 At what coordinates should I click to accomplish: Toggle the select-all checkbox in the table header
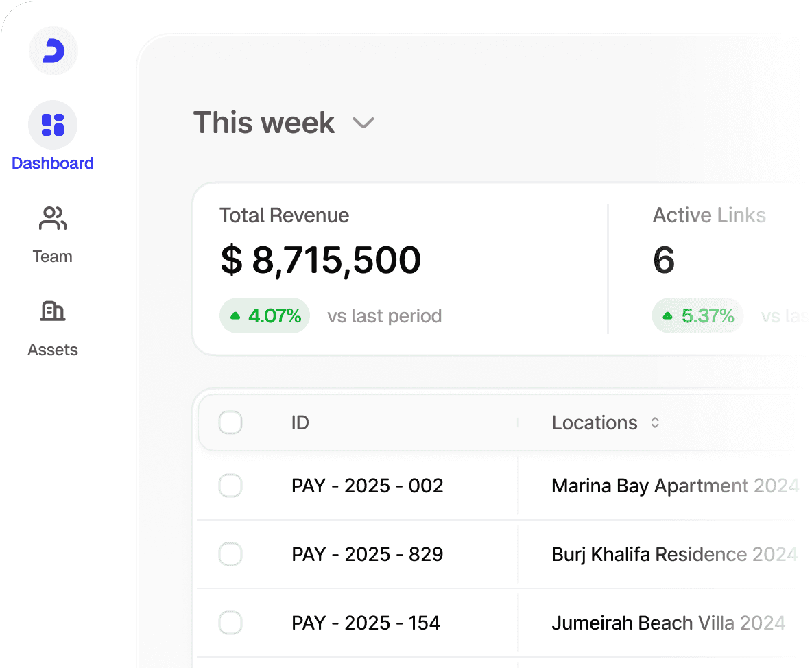click(x=230, y=422)
